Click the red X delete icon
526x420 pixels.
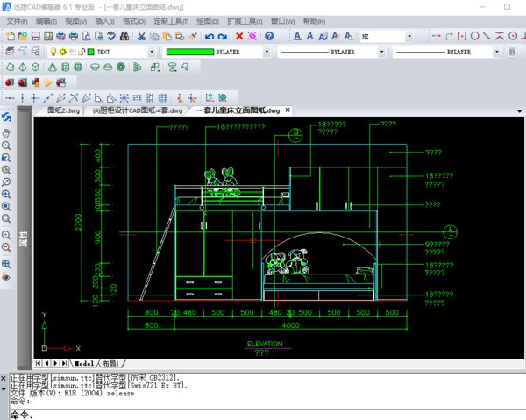point(238,36)
